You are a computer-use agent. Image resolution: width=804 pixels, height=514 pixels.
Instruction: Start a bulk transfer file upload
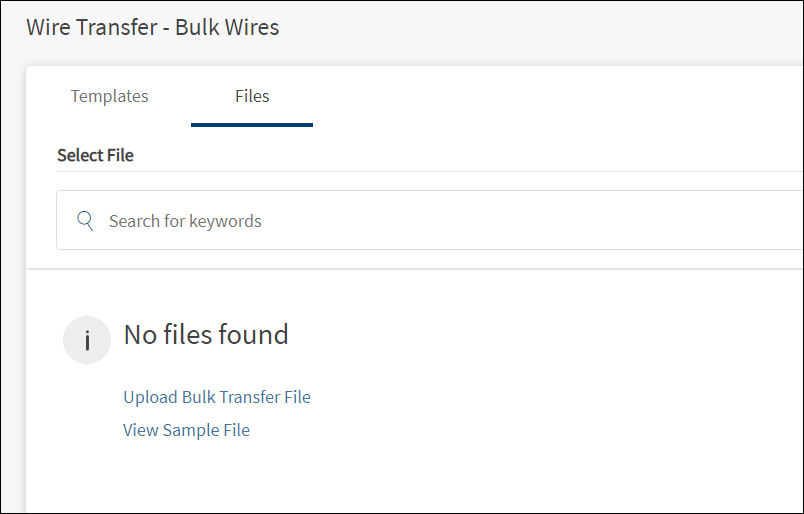(217, 397)
